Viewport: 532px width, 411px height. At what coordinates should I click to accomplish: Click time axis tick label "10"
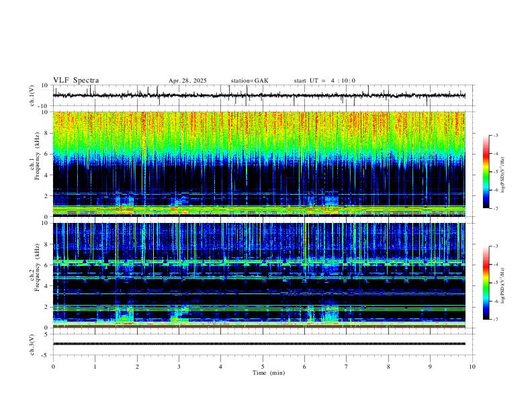[x=472, y=367]
